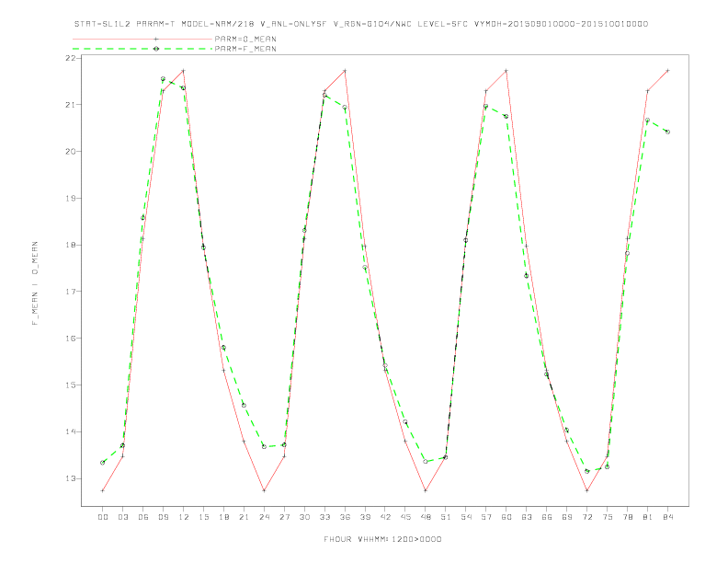The width and height of the screenshot is (728, 563).
Task: Click x-axis tick label 78
Action: pyautogui.click(x=628, y=517)
